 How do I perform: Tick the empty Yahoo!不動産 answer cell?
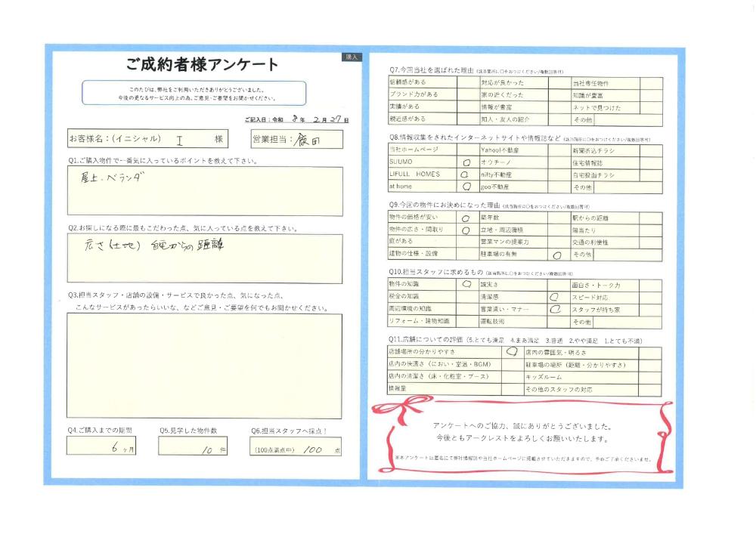(x=559, y=150)
